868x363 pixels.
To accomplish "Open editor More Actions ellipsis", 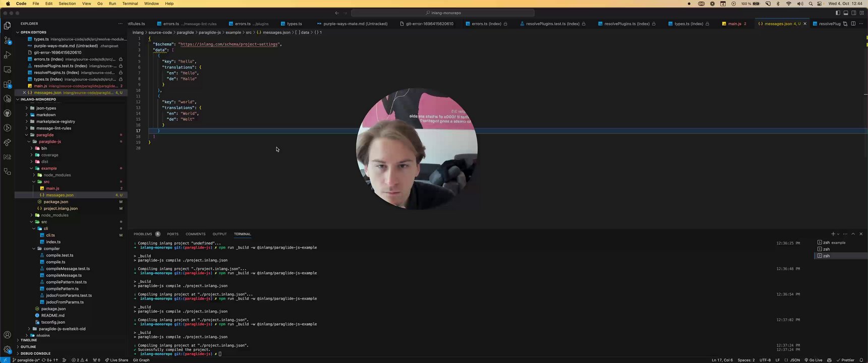I will point(861,24).
